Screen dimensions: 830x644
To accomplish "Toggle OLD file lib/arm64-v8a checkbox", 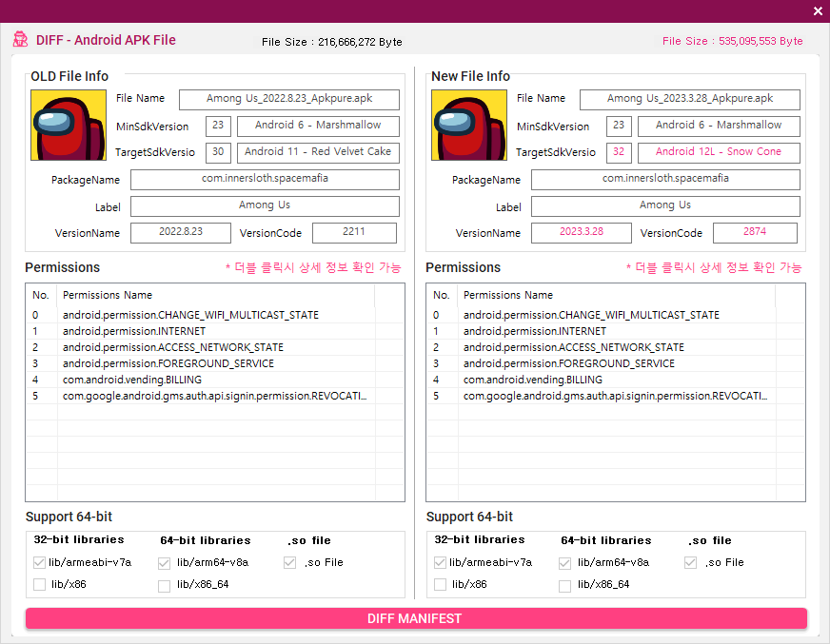I will point(164,563).
